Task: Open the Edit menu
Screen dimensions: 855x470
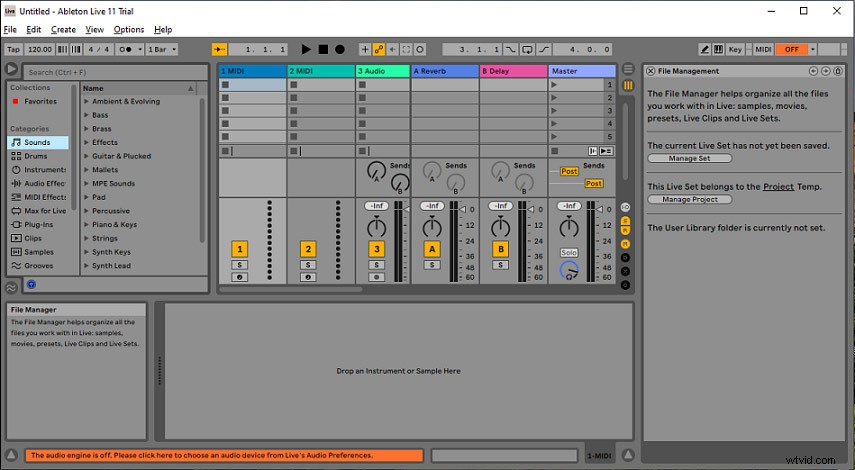Action: [x=34, y=29]
